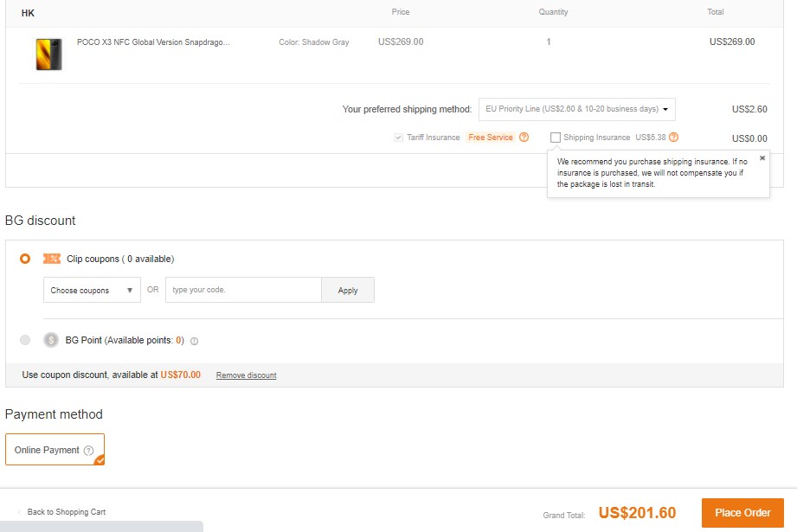Image resolution: width=797 pixels, height=532 pixels.
Task: Click the Tariff Insurance help question icon
Action: [x=524, y=138]
